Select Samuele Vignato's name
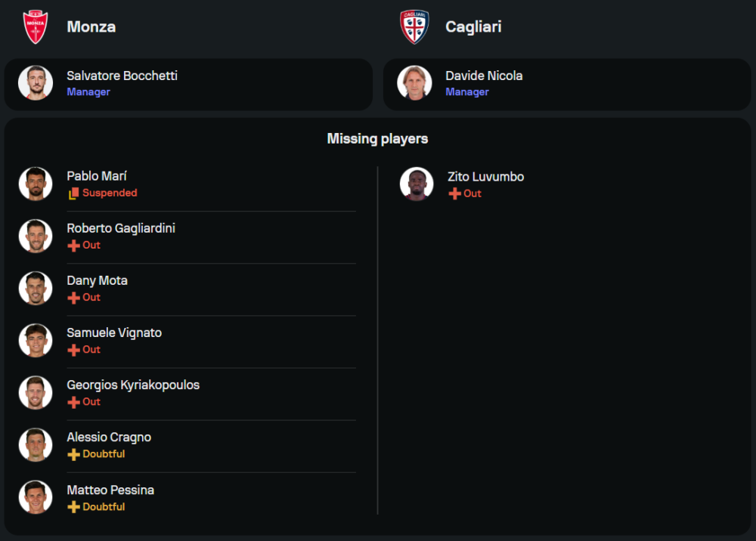756x541 pixels. (x=114, y=332)
